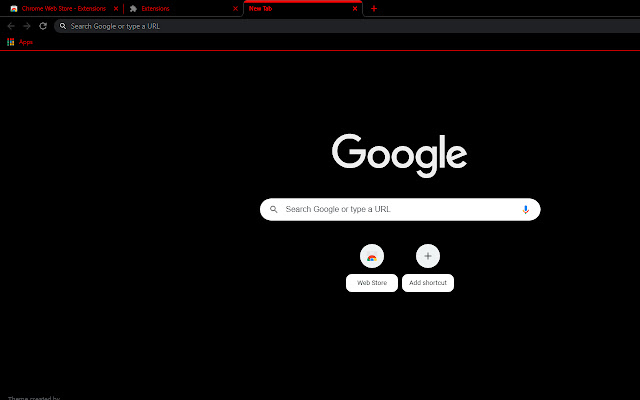
Task: Click the Chrome Web Store tab favicon
Action: (x=14, y=9)
